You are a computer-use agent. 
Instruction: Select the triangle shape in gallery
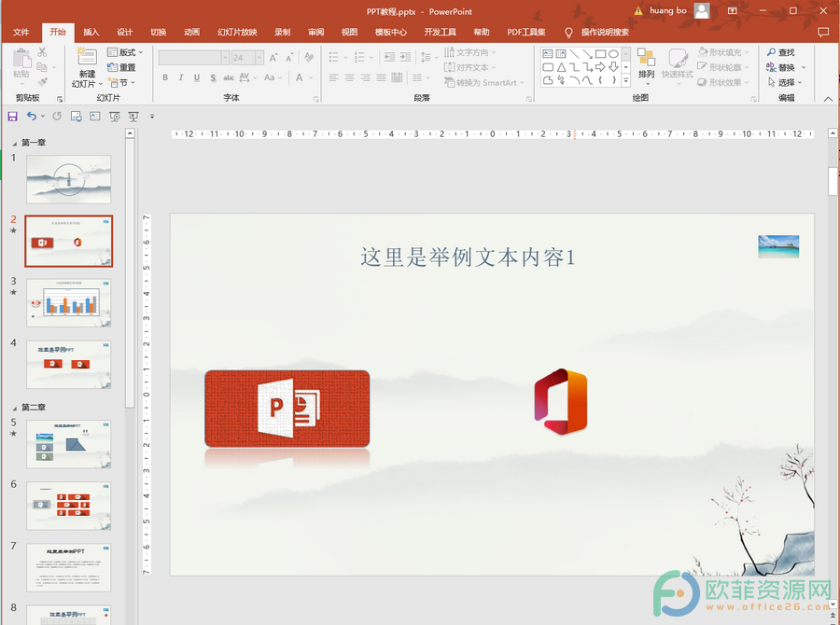click(x=561, y=67)
